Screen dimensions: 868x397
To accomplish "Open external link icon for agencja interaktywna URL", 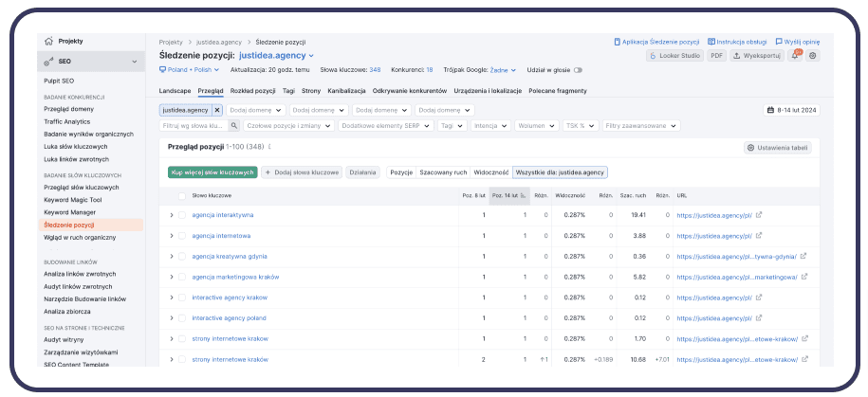I will (x=759, y=214).
